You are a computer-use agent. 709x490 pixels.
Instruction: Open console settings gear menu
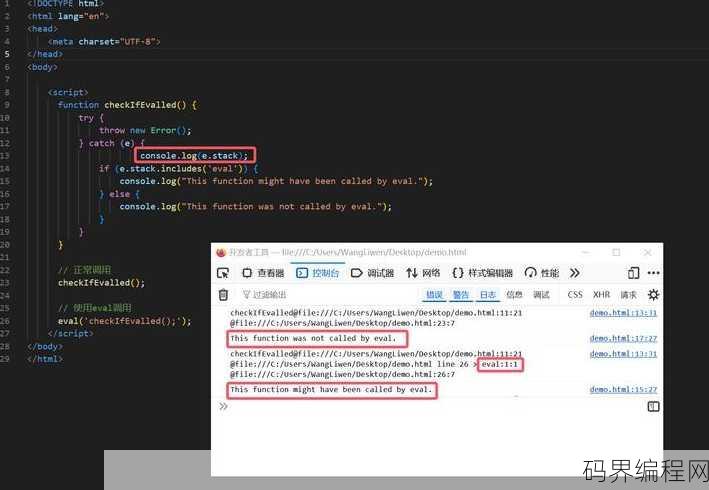coord(653,295)
